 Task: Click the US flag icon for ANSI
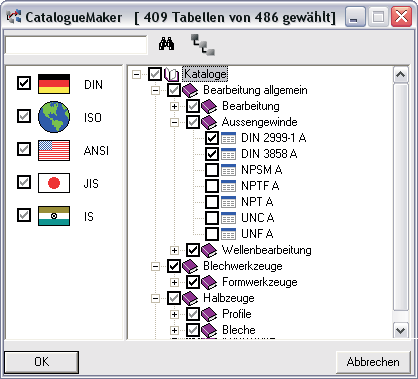point(54,150)
